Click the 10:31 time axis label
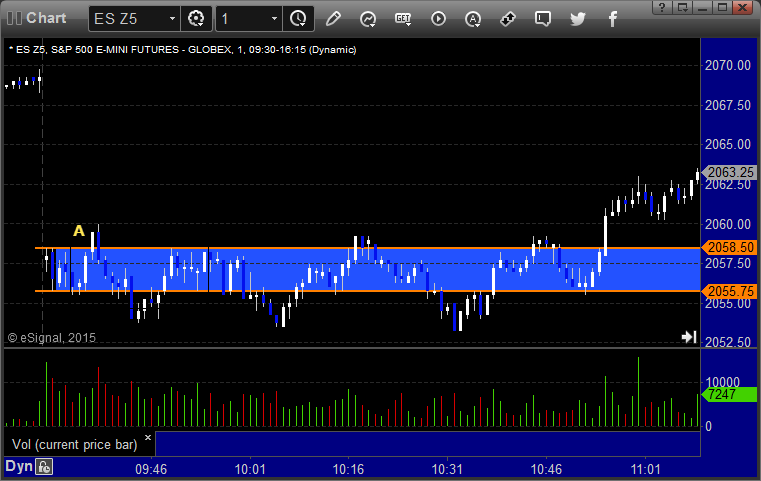Image resolution: width=761 pixels, height=481 pixels. click(447, 469)
